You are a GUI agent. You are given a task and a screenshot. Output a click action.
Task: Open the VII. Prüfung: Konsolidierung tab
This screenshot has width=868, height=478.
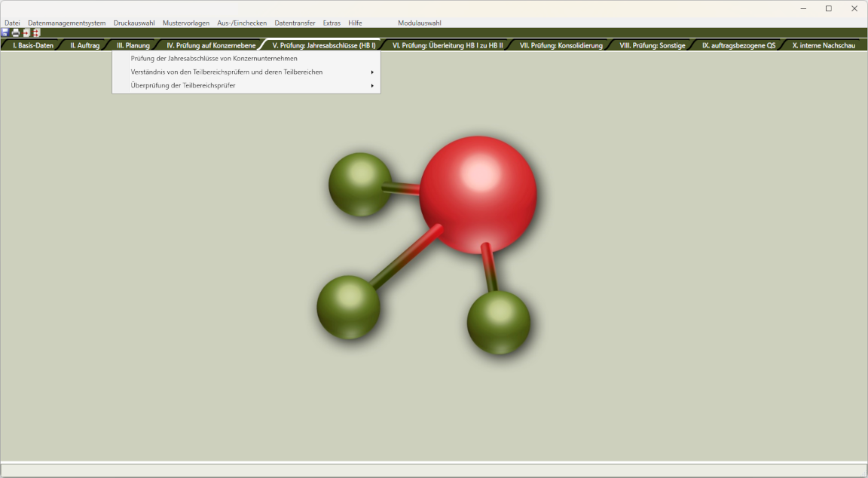click(x=561, y=45)
